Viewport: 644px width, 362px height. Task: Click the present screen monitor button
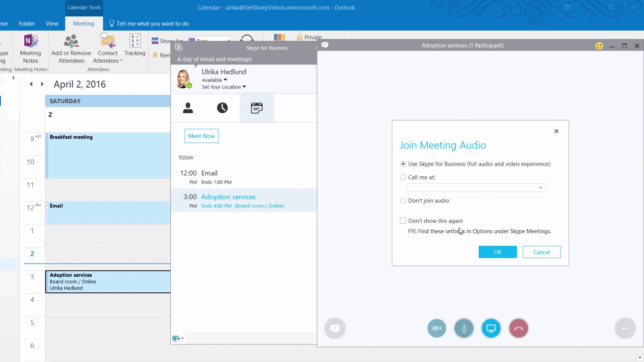pos(491,328)
